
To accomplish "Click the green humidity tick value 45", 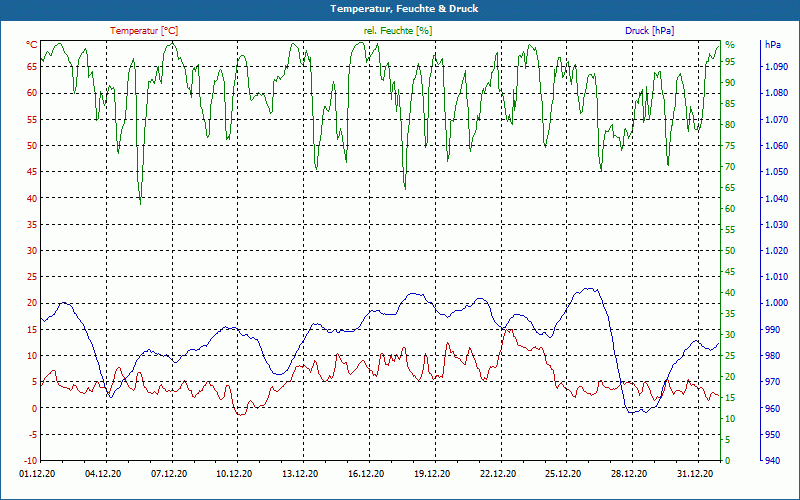I will point(731,272).
